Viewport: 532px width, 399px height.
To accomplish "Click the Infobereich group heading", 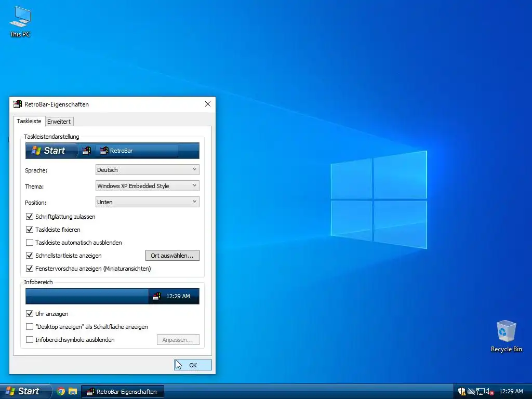I will 38,282.
